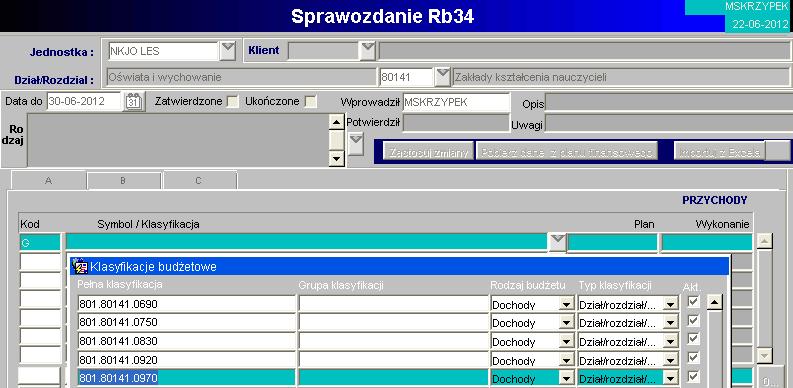Click the Wprowadził field MSKRZYPEK

(456, 103)
